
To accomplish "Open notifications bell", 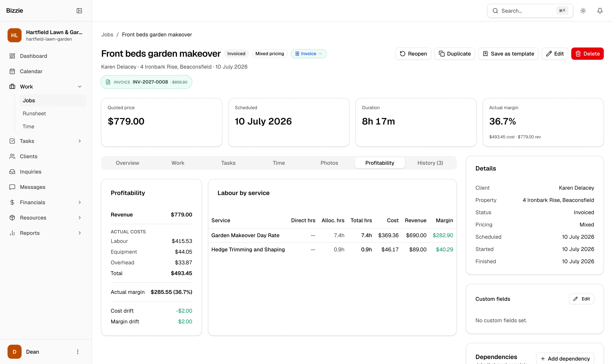I will point(600,11).
